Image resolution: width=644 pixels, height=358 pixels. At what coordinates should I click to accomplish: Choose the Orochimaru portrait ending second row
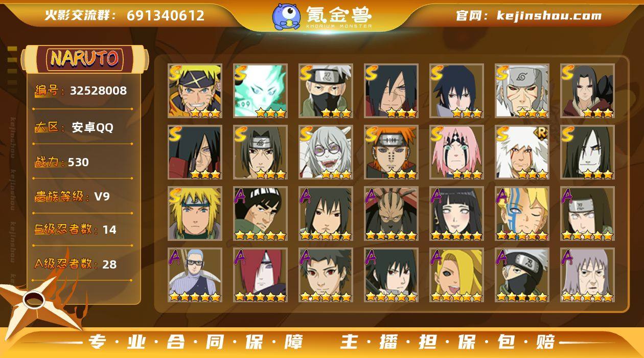click(x=587, y=152)
